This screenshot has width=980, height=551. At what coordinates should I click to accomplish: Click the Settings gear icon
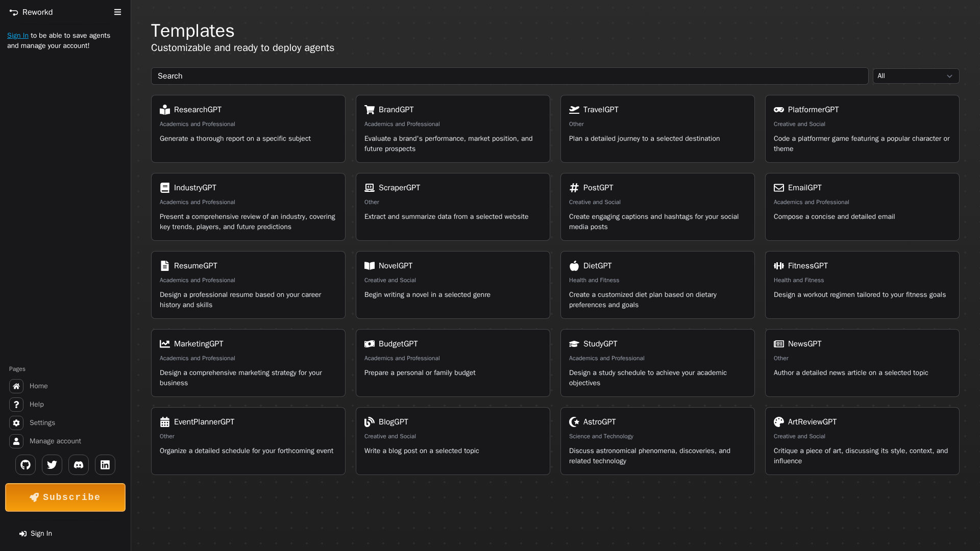[16, 423]
